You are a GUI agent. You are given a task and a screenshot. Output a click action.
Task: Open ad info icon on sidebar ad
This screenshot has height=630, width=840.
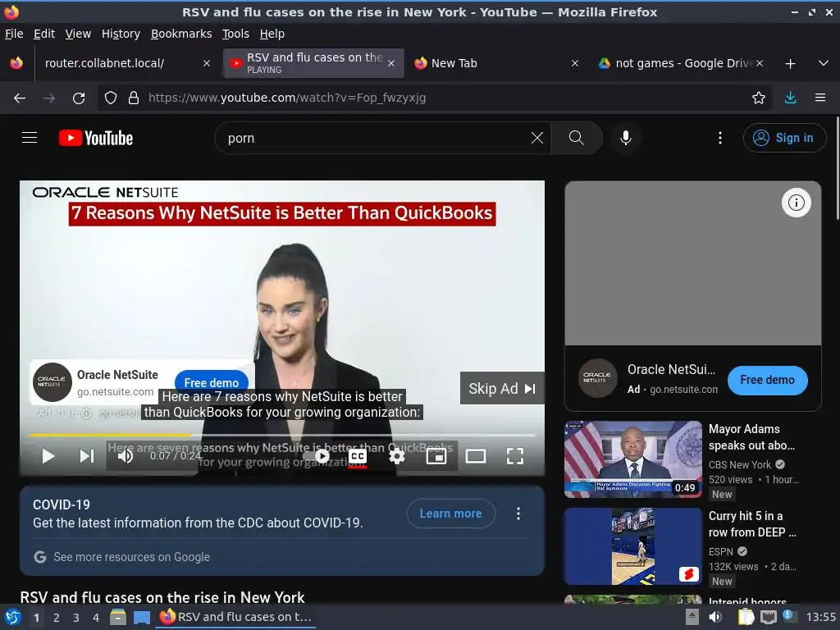point(796,203)
